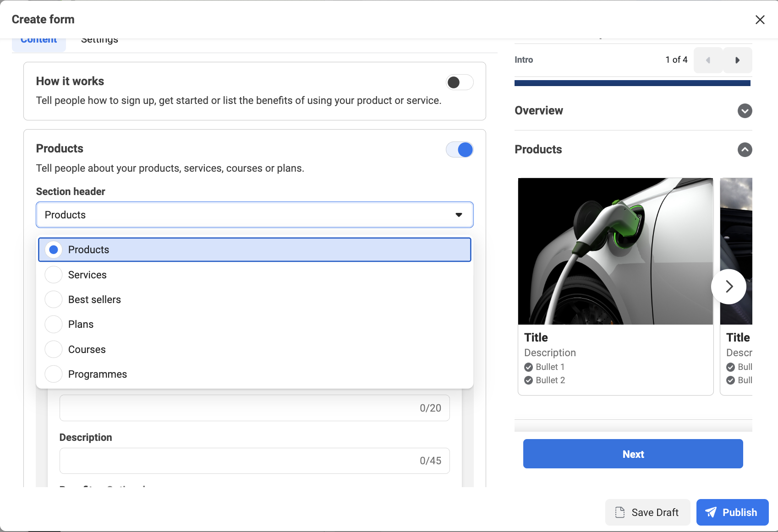The width and height of the screenshot is (778, 532).
Task: Enable the How it works toggle
Action: point(460,82)
